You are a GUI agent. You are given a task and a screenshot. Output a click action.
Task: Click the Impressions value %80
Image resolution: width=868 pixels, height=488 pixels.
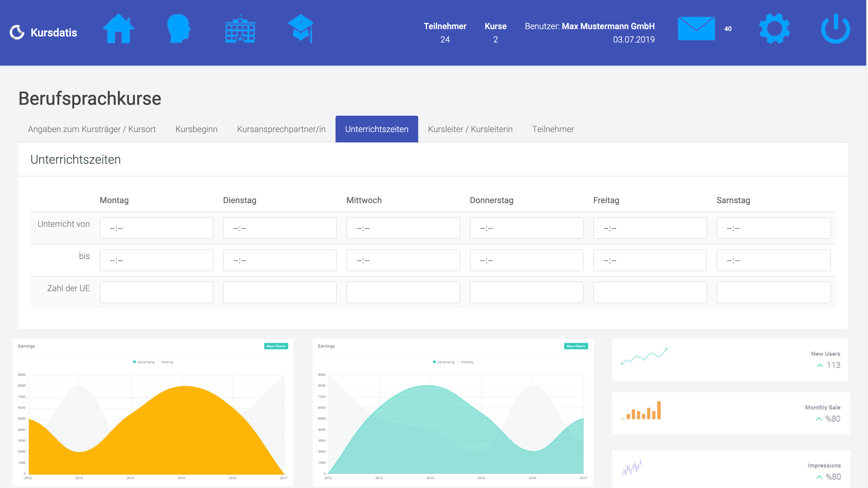pos(833,476)
